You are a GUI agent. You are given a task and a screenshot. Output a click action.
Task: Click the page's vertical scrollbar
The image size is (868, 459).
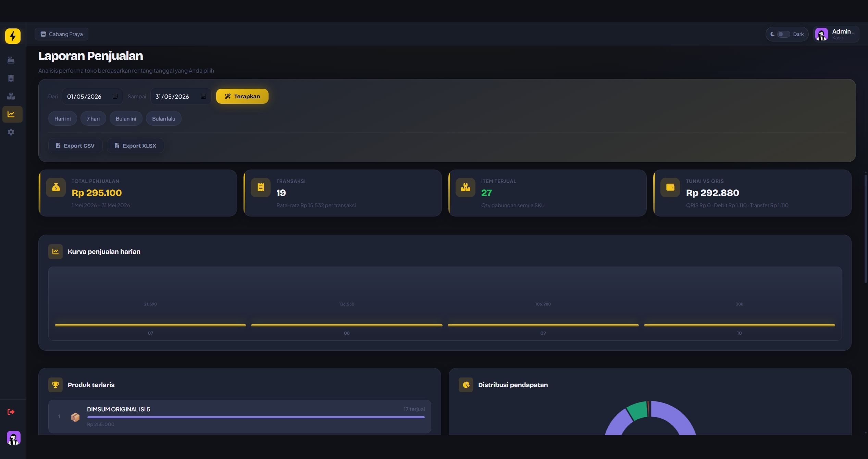[x=866, y=229]
